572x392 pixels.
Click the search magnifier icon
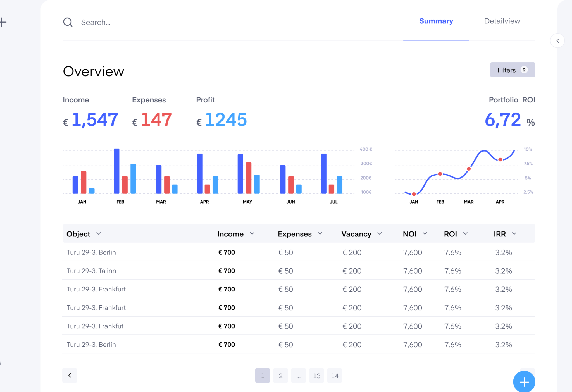pos(68,22)
